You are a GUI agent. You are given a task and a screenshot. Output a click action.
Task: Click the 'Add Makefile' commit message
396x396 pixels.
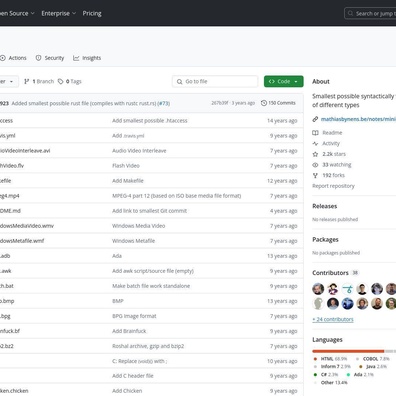click(128, 181)
